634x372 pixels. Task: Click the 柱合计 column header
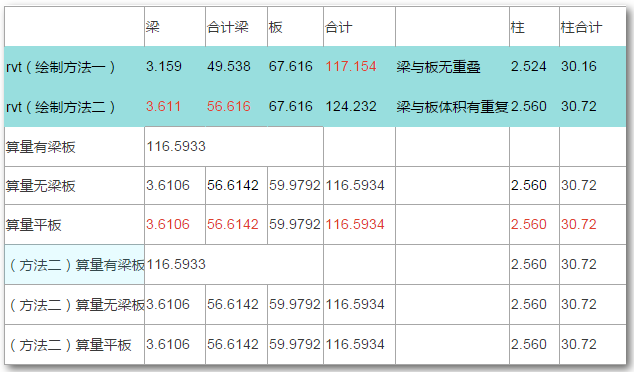[x=581, y=27]
